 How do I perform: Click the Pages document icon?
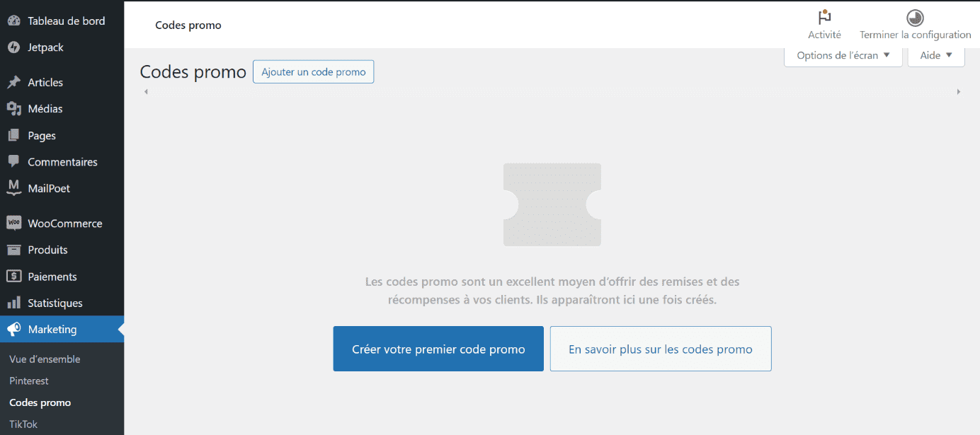coord(13,136)
